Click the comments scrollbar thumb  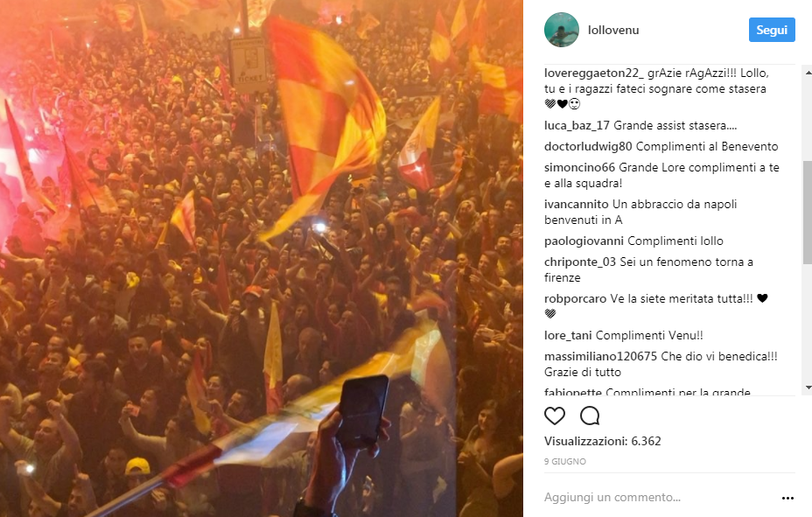pos(808,213)
